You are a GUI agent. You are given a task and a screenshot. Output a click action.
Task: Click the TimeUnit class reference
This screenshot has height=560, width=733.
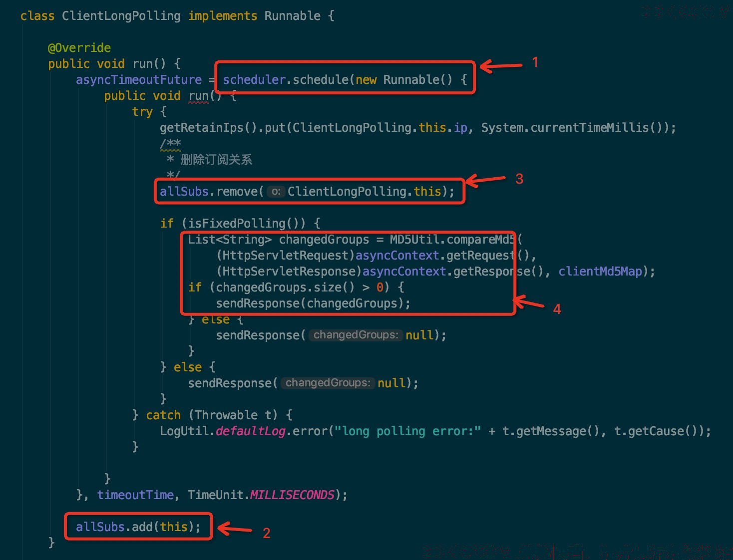point(216,495)
